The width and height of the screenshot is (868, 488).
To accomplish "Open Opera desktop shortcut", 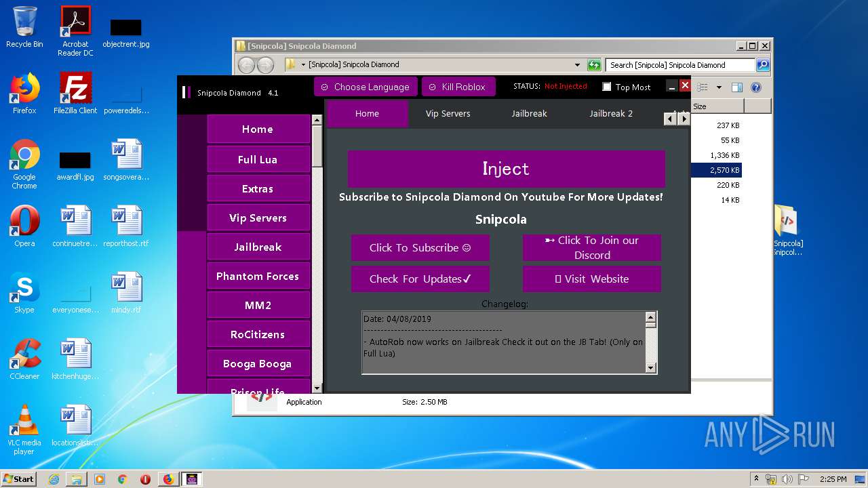I will tap(24, 226).
